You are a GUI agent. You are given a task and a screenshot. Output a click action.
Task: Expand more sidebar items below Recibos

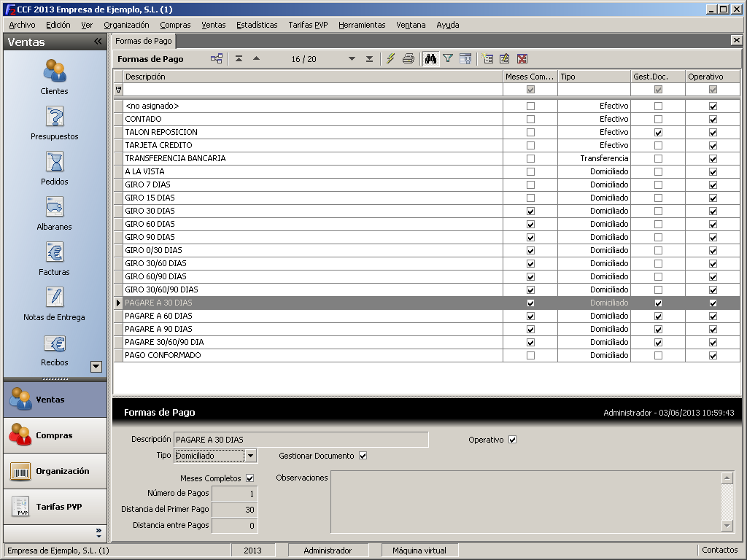(x=96, y=366)
